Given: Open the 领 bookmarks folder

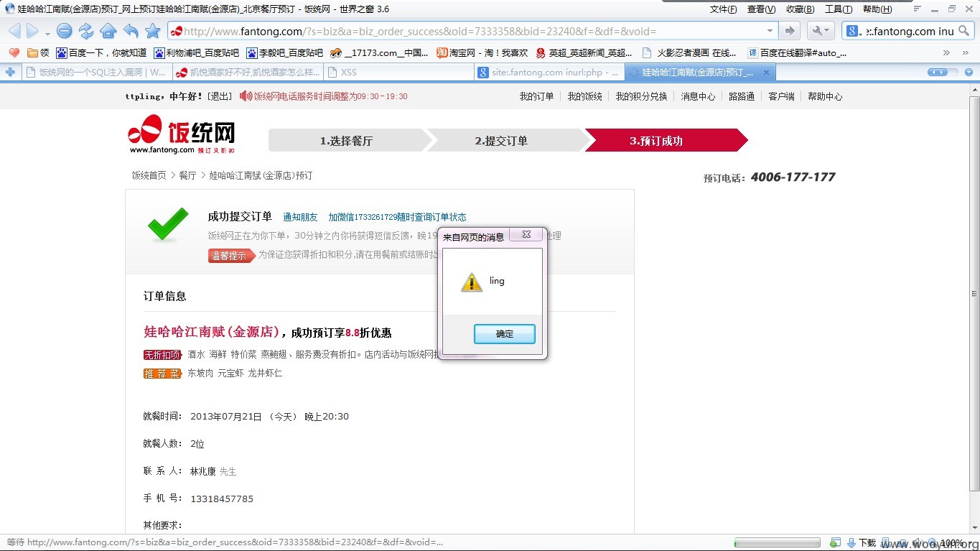Looking at the screenshot, I should [x=38, y=52].
